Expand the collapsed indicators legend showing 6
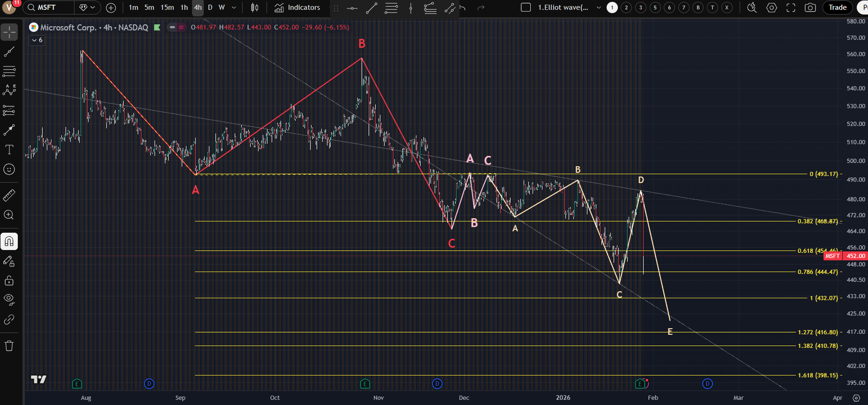The height and width of the screenshot is (405, 868). click(x=37, y=40)
